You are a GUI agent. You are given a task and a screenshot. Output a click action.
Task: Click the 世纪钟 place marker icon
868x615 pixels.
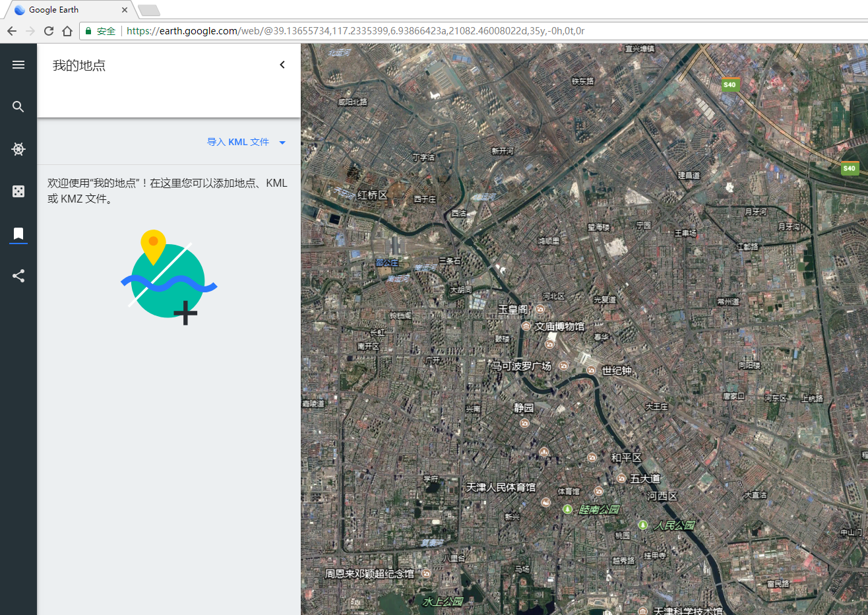click(592, 370)
